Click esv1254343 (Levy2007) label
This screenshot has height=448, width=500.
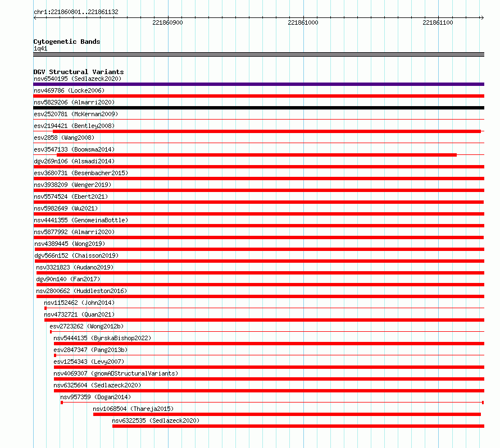pos(89,362)
